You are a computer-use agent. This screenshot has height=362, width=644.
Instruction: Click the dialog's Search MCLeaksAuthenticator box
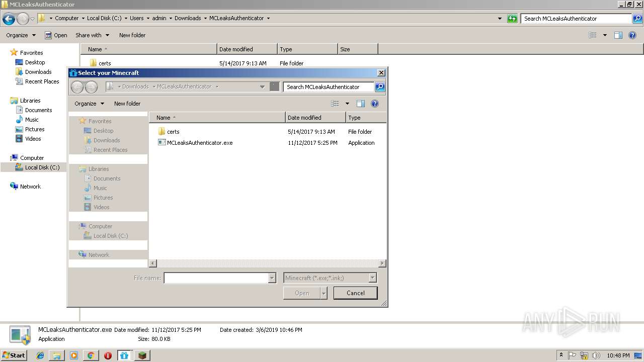pos(329,87)
